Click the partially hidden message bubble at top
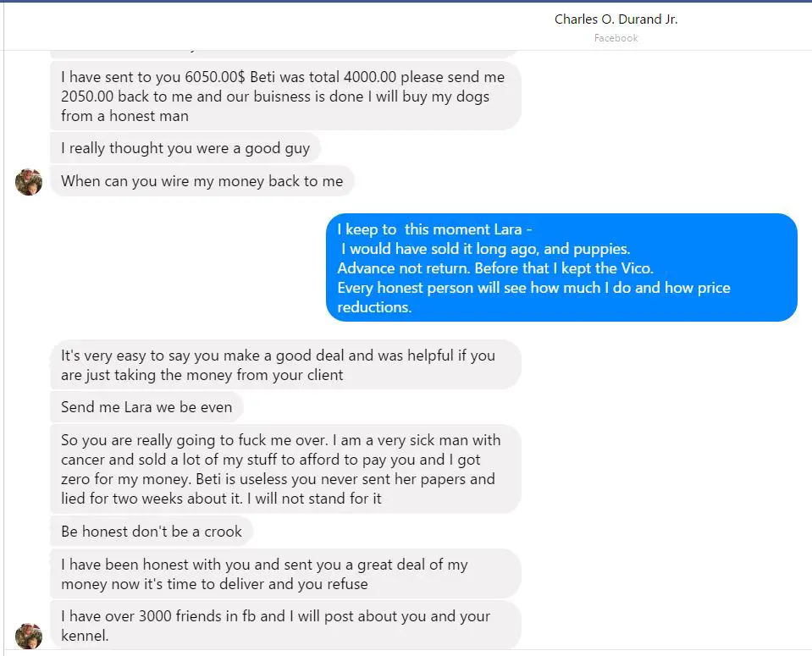Viewport: 812px width, 656px height. click(284, 52)
